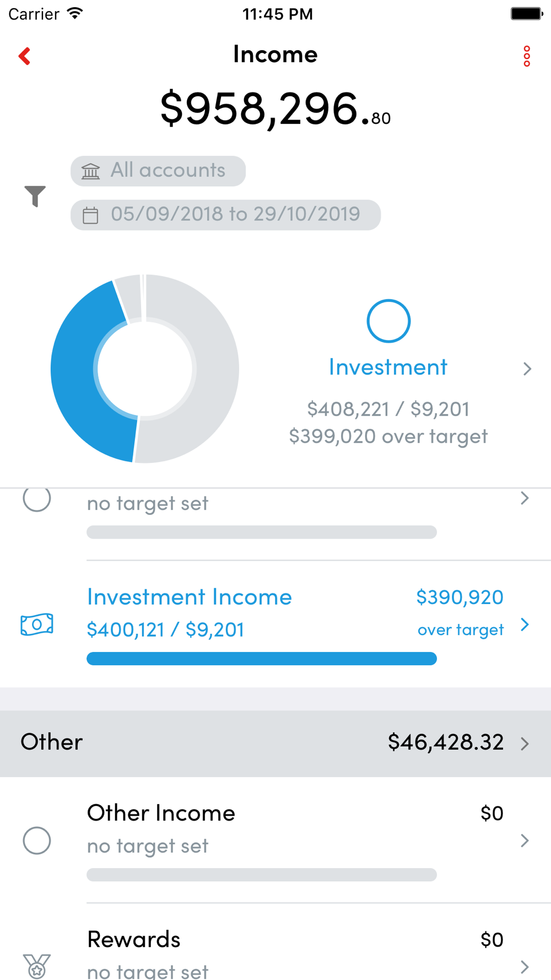Tap the blue Investment Income progress bar

[x=262, y=659]
